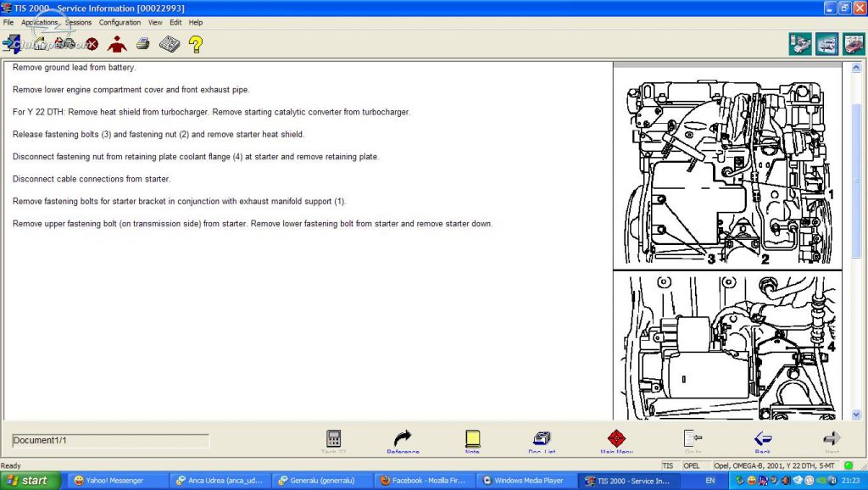Switch to Windows Media Player taskbar window
This screenshot has width=868, height=490.
(x=526, y=481)
